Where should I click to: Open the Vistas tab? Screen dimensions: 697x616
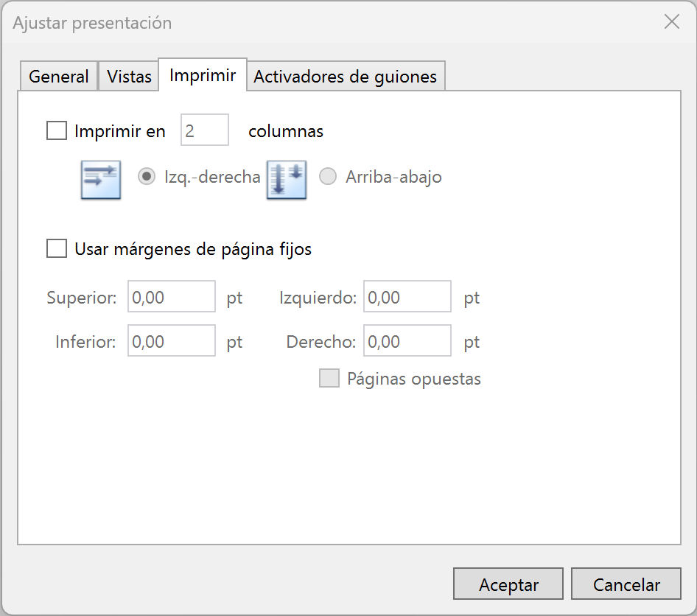[129, 77]
